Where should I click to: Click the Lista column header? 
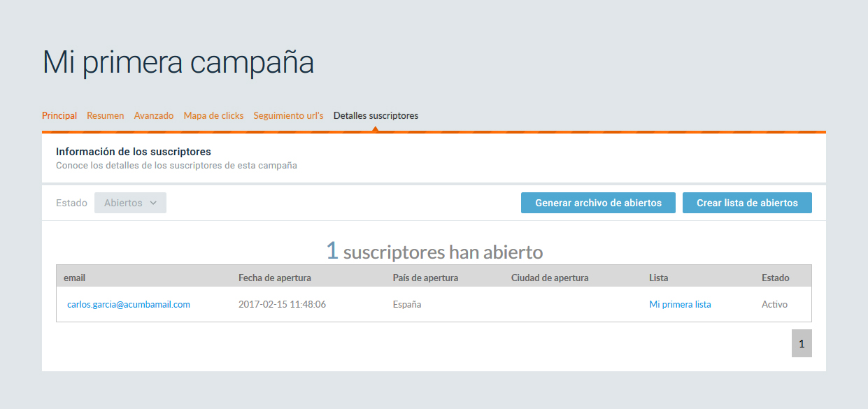[658, 278]
